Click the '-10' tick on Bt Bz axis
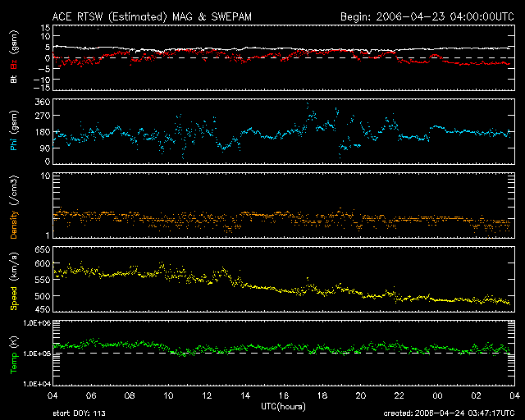525x420 pixels. [x=43, y=80]
